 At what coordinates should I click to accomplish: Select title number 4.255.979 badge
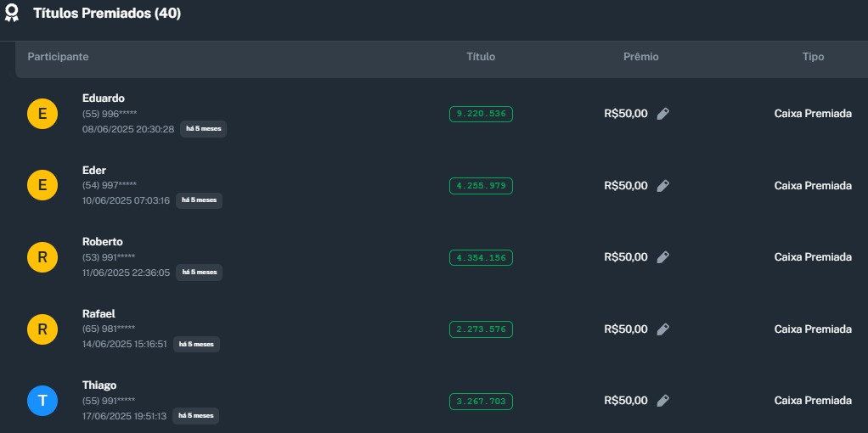click(x=481, y=186)
